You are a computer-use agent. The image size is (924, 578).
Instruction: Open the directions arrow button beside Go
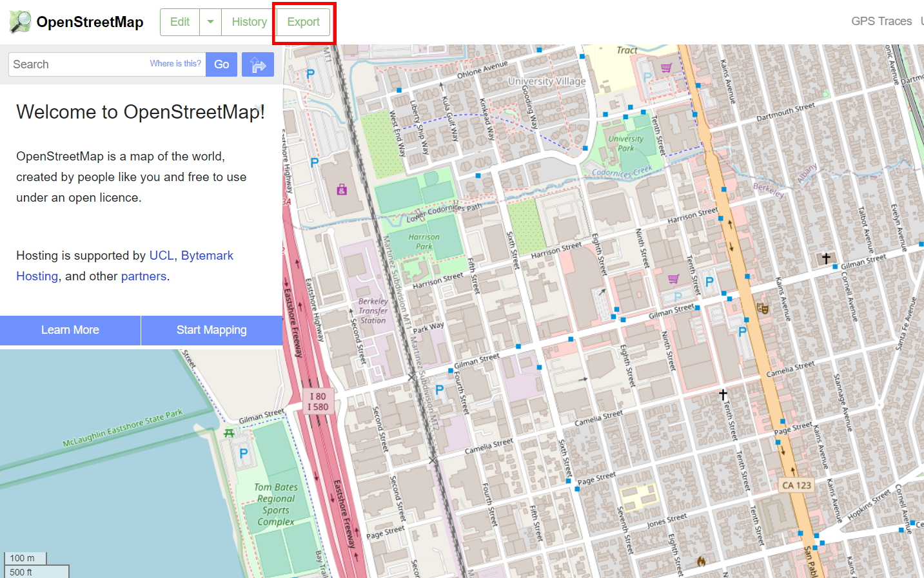pos(258,64)
